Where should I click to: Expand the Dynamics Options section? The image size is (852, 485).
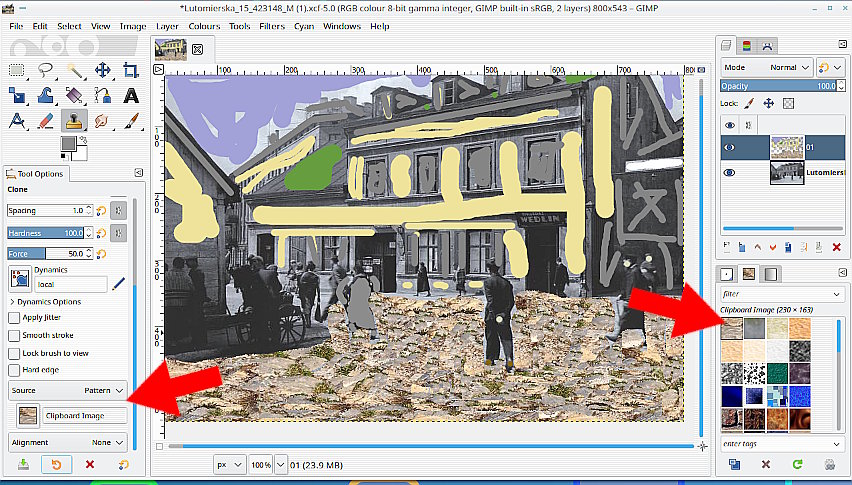[46, 302]
